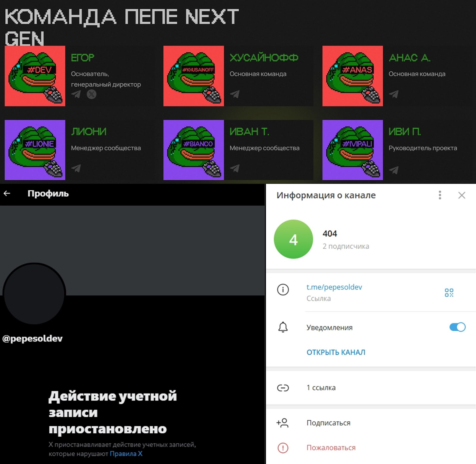Go back with the Профиль arrow
The width and height of the screenshot is (476, 464).
(x=7, y=194)
